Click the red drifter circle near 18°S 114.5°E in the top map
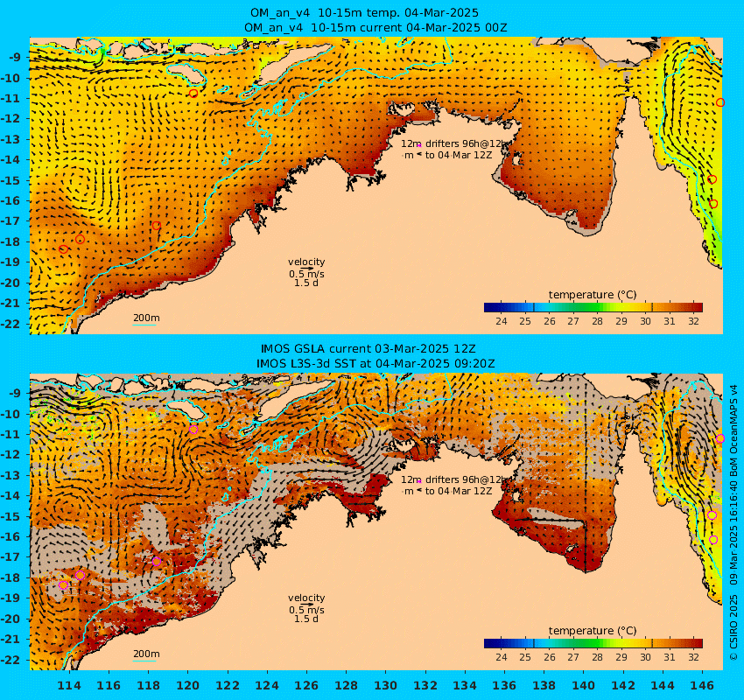744x700 pixels. click(81, 239)
